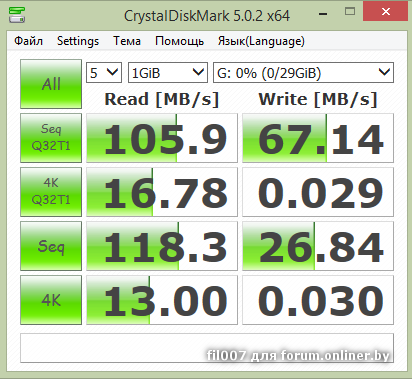Run the 4K benchmark button

(51, 300)
